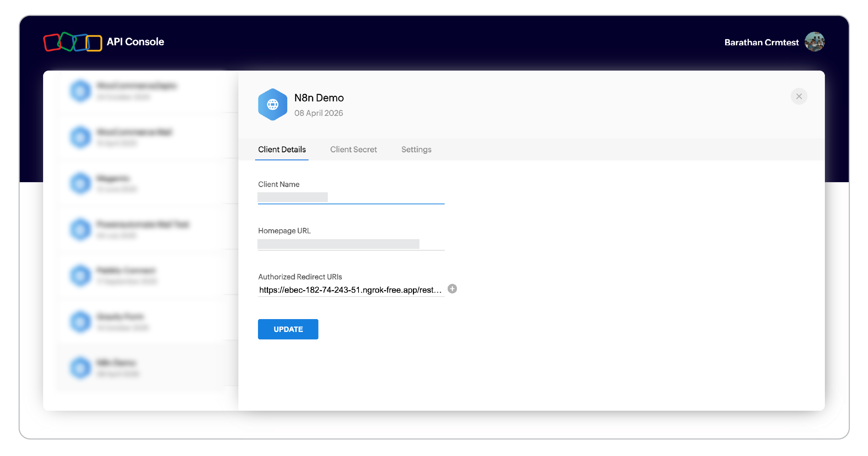Click the Barathan Crmtest user name
Viewport: 868px width, 456px height.
[761, 42]
